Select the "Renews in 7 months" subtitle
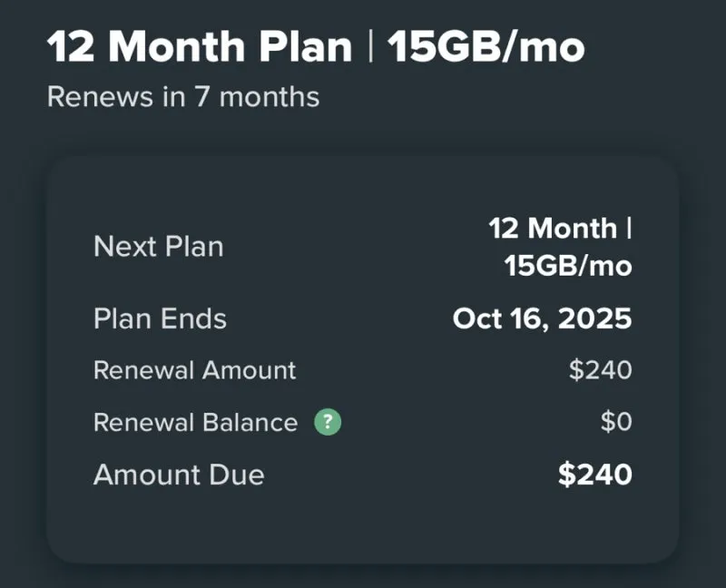 point(182,96)
